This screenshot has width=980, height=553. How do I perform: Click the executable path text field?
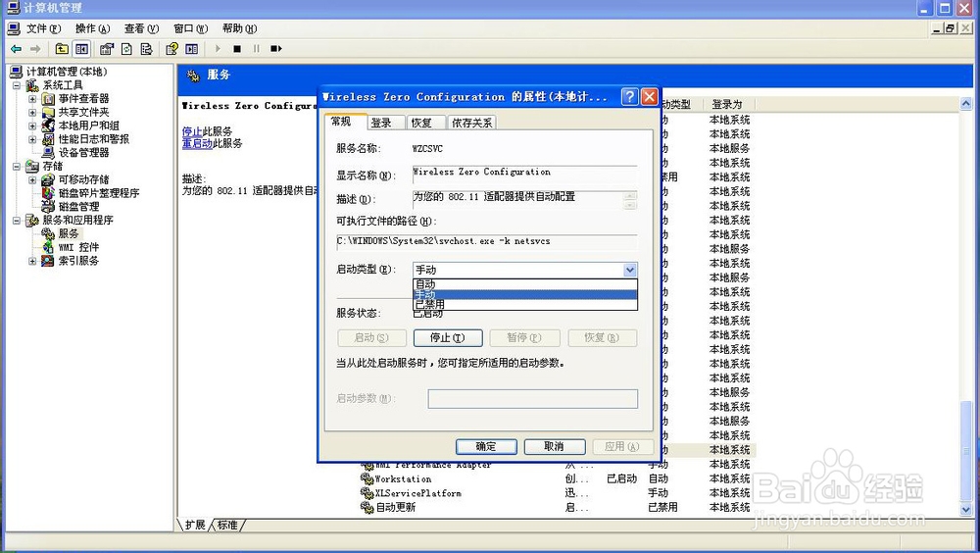point(487,242)
